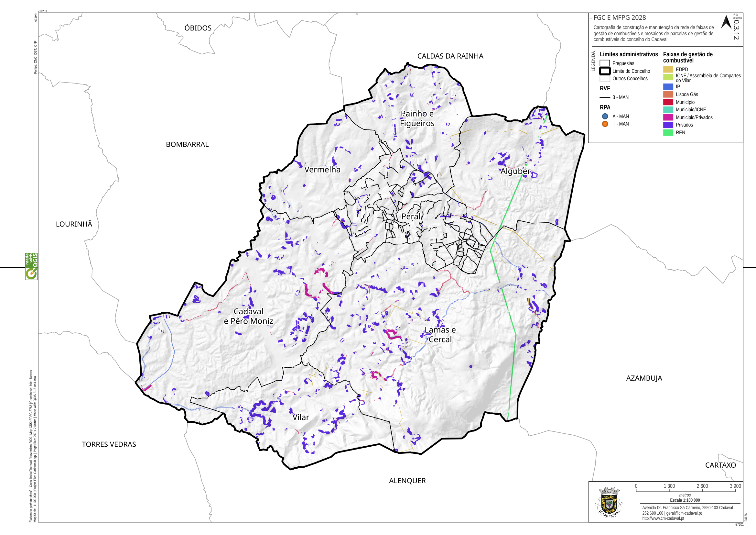
Task: Pick the teal Município/ICNF swatch
Action: point(668,110)
